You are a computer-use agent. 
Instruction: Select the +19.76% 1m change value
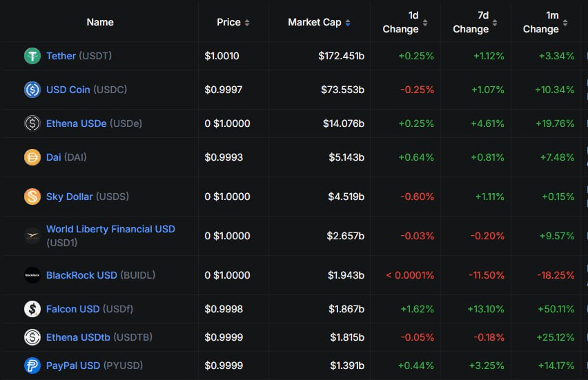coord(555,123)
